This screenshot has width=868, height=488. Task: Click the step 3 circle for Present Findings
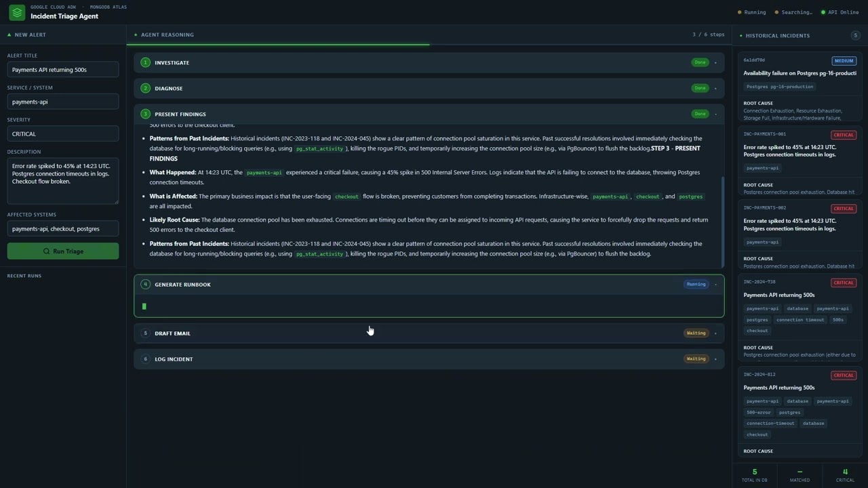(145, 114)
